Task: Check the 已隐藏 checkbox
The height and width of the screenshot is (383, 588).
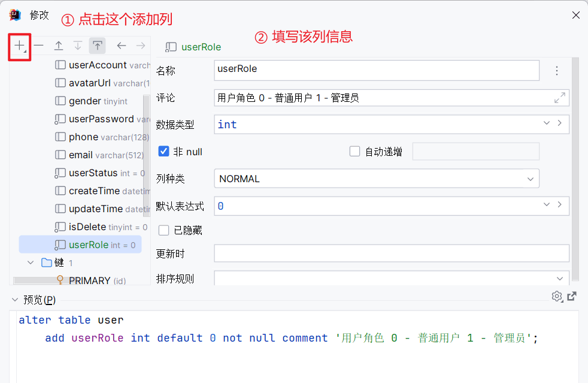Action: (163, 230)
